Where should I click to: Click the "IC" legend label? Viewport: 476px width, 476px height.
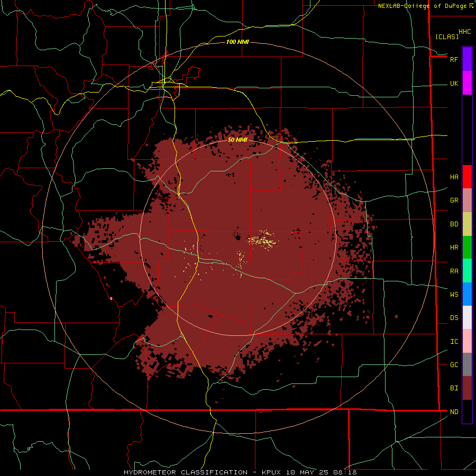(x=454, y=342)
